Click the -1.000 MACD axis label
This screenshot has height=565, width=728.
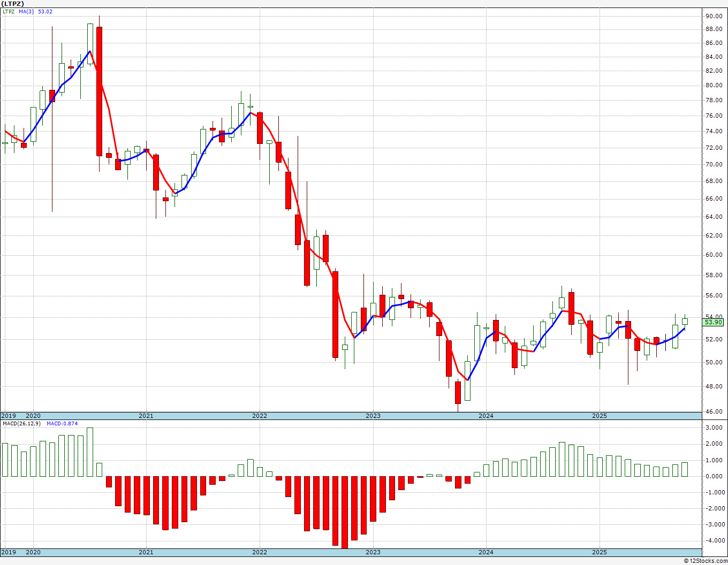point(714,492)
